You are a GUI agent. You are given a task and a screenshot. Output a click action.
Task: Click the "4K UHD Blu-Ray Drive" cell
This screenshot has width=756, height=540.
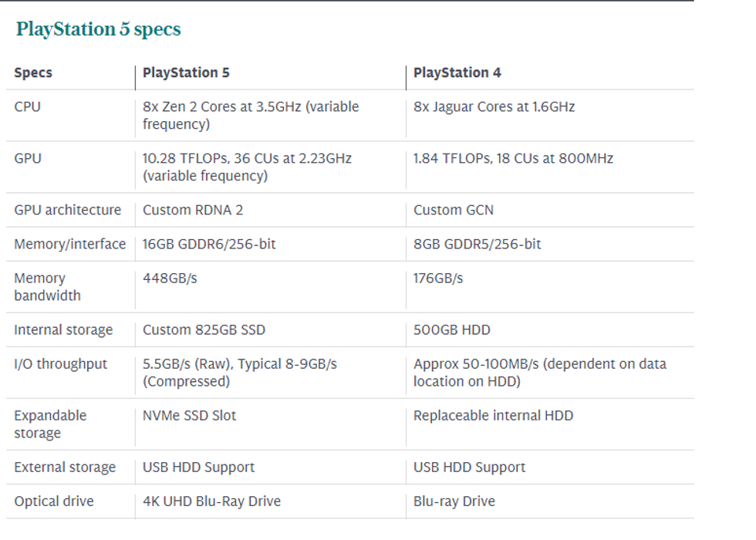211,501
